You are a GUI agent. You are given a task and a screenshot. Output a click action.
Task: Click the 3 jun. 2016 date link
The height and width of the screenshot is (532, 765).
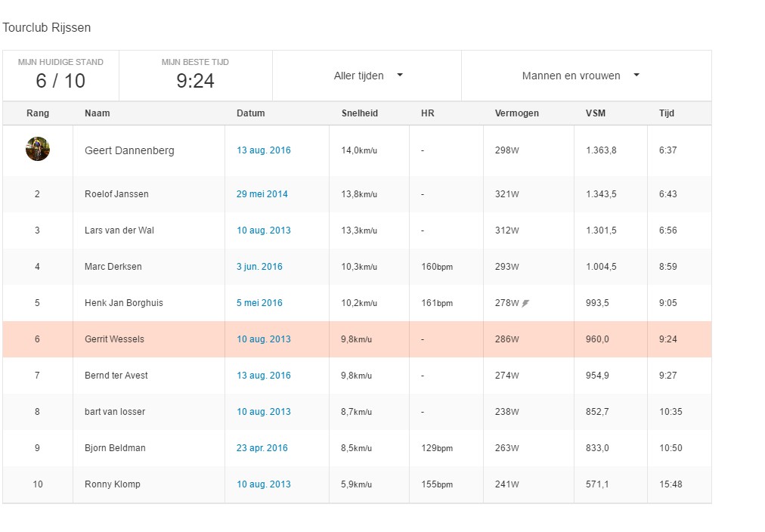(259, 267)
